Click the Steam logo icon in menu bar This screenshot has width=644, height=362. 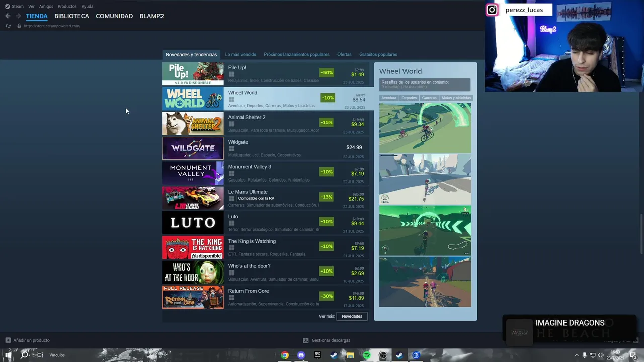pos(7,6)
